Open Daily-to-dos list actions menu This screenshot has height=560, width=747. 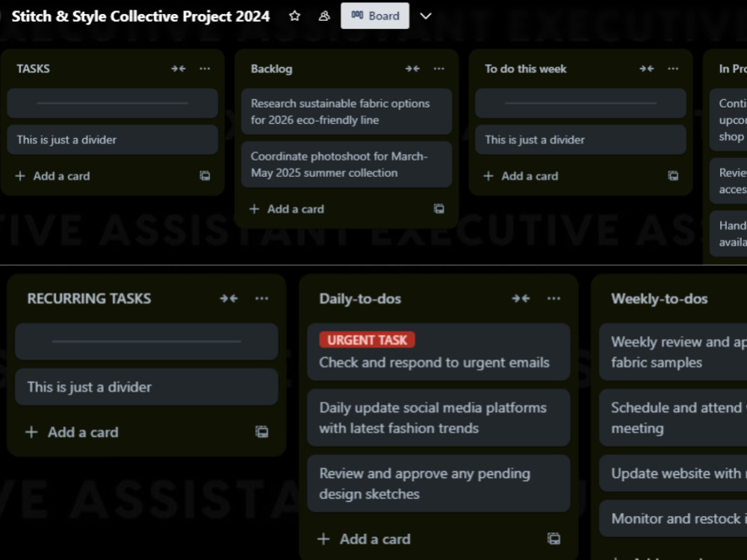pos(554,299)
